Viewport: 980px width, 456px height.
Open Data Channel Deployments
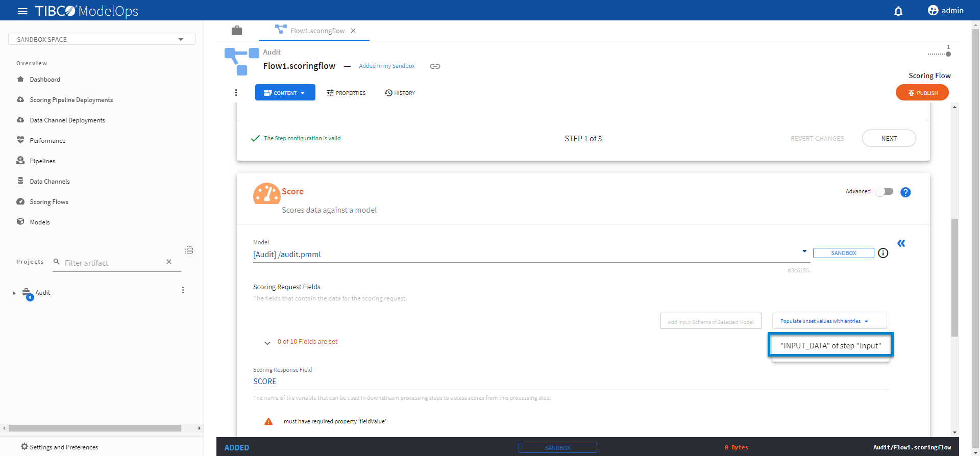[67, 120]
